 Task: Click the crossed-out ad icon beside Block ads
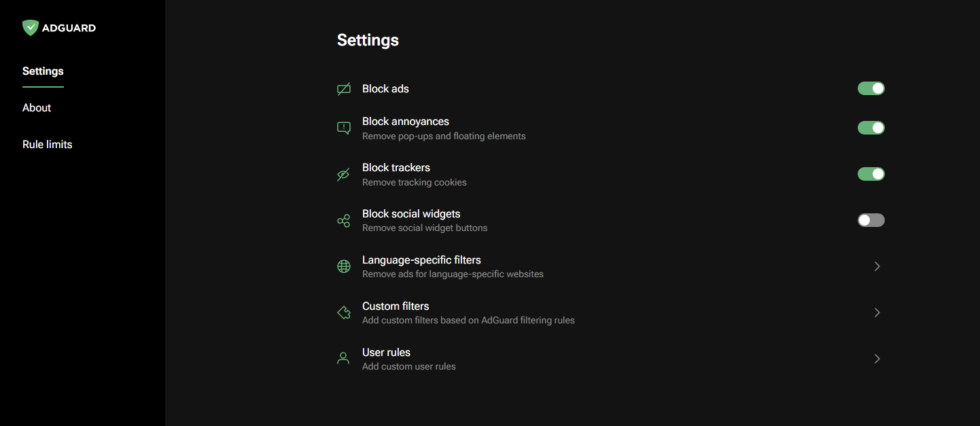(344, 89)
